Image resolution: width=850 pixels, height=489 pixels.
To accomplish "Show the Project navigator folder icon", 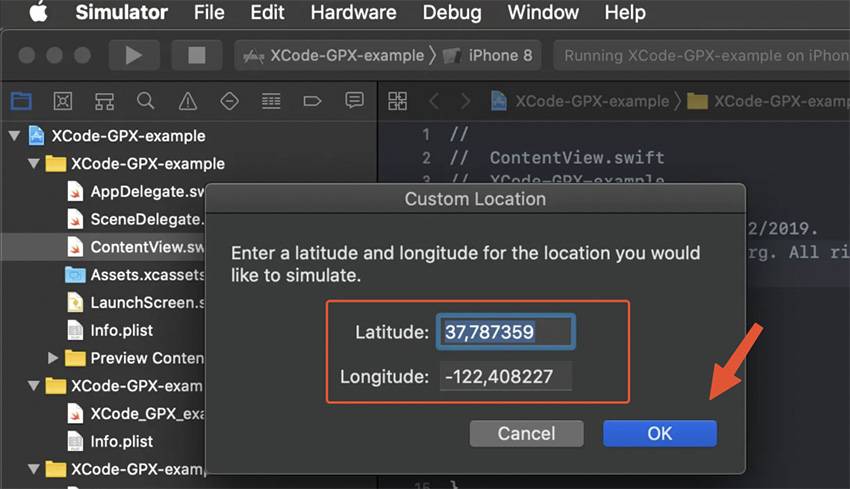I will 21,101.
